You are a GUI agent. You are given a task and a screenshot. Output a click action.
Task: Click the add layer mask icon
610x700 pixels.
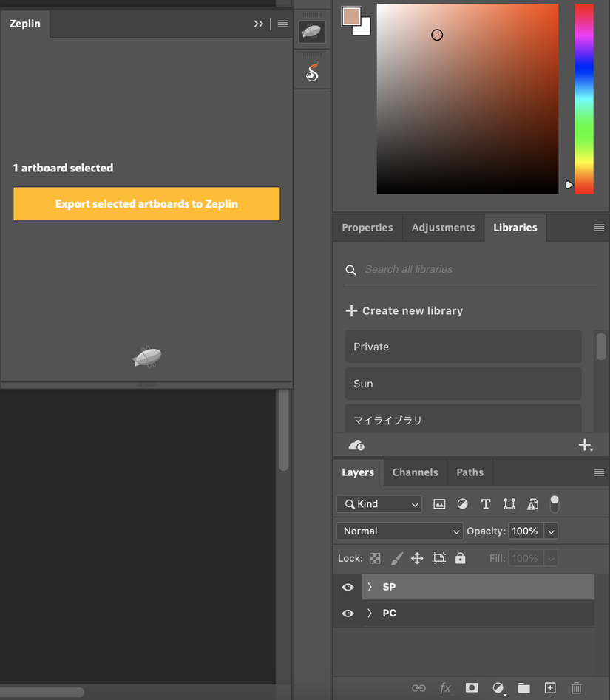click(472, 687)
